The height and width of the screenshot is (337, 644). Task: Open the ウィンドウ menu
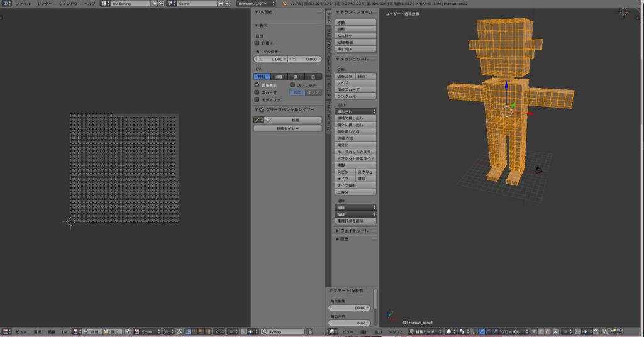(68, 3)
